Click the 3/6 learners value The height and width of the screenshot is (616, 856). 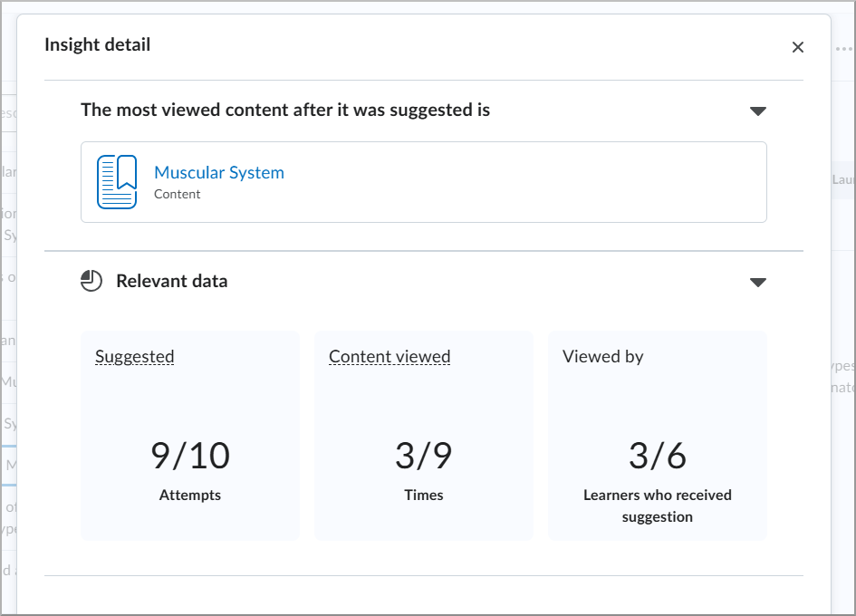[658, 457]
